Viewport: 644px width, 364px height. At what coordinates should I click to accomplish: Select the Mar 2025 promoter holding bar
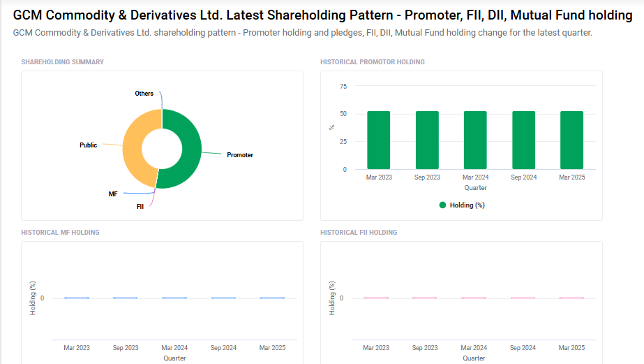(571, 140)
